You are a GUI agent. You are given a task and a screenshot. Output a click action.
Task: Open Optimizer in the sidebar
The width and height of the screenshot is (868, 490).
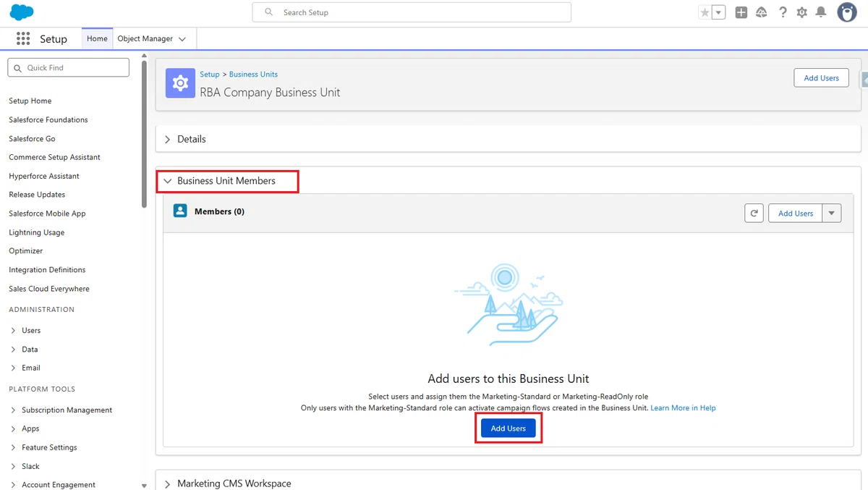point(26,251)
